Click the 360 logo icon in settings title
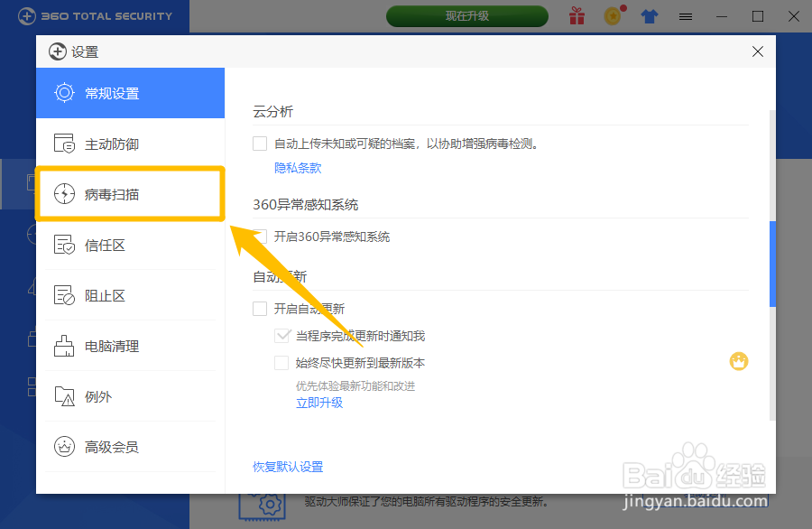 [x=58, y=51]
